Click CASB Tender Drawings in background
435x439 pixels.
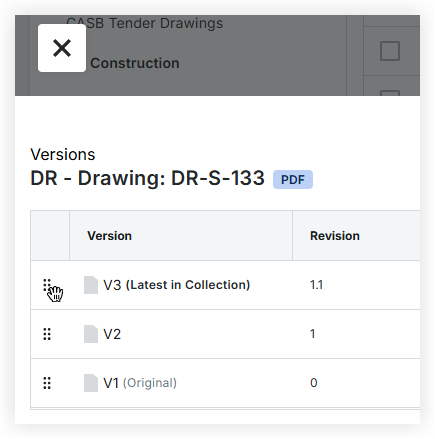[x=145, y=23]
